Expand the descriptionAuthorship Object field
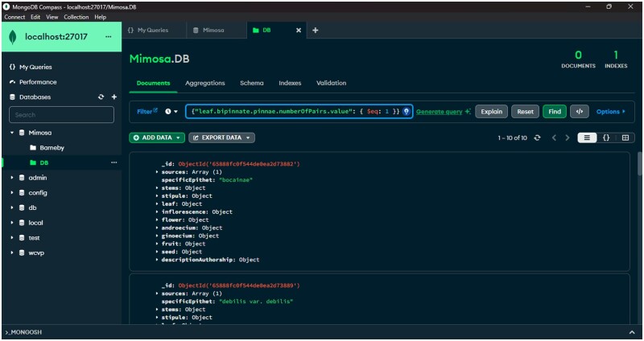 coord(157,260)
